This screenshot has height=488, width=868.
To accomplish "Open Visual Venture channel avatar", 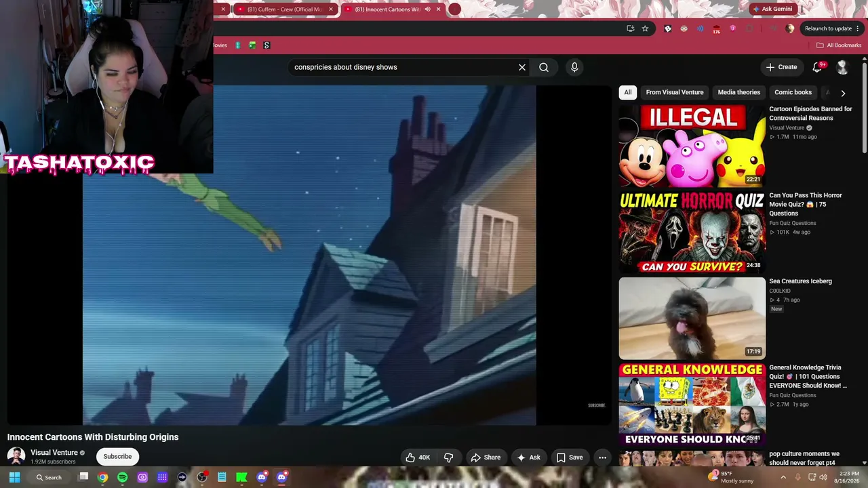I will point(16,456).
